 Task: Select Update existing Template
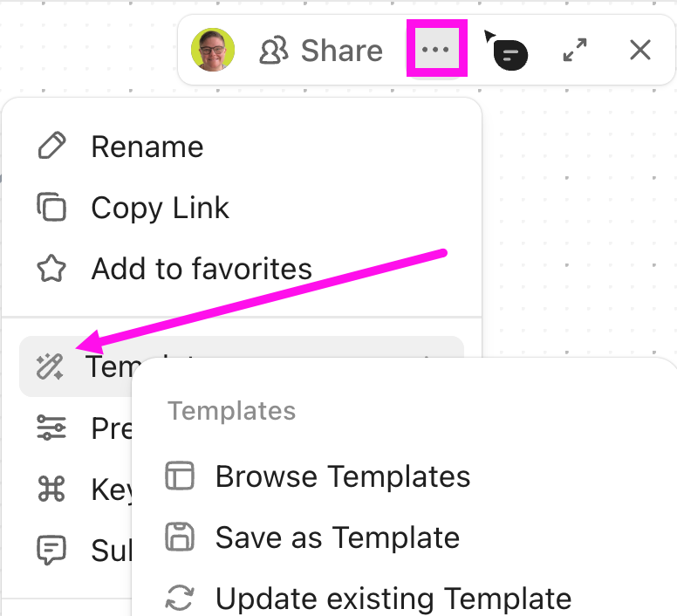[393, 599]
